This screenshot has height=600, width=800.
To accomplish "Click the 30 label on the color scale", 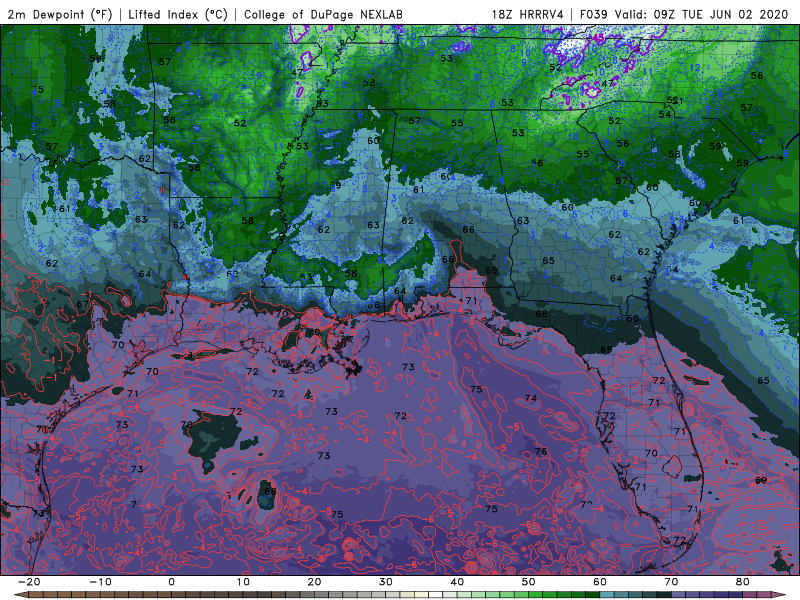I will pos(386,582).
